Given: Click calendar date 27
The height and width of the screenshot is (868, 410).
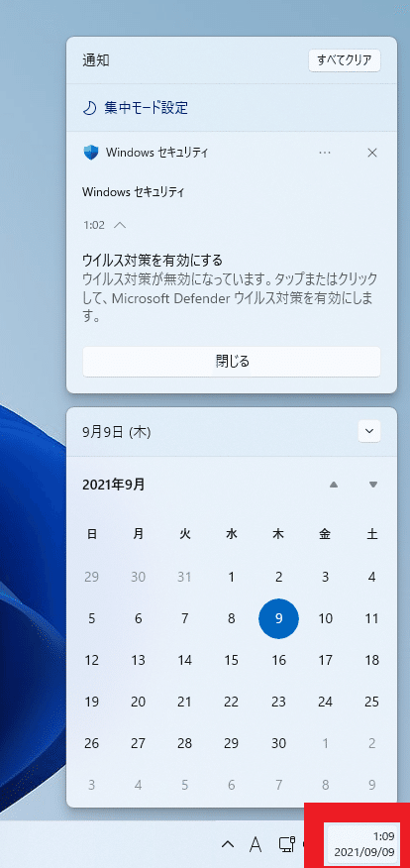Looking at the screenshot, I should (x=139, y=743).
